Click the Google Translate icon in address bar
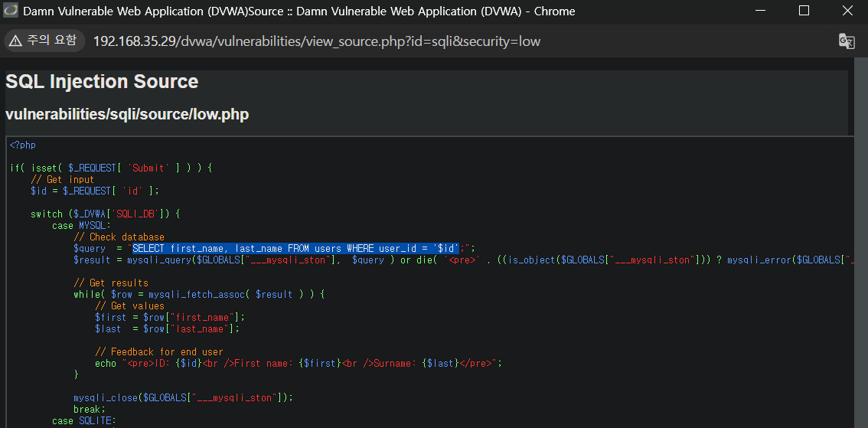Image resolution: width=868 pixels, height=428 pixels. (x=847, y=41)
